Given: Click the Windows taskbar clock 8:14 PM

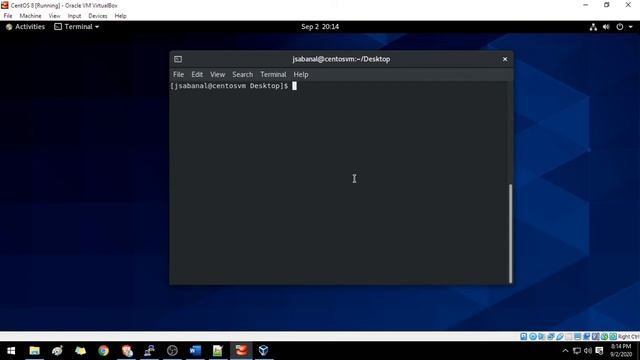Looking at the screenshot, I should click(621, 351).
